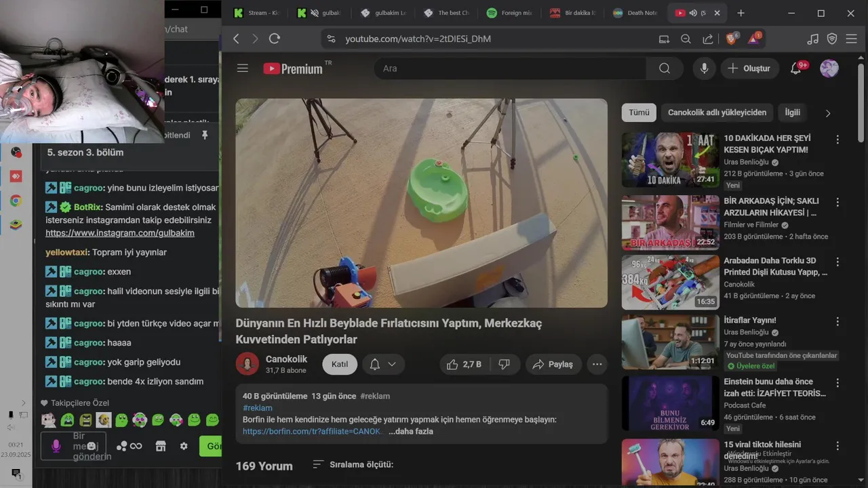The width and height of the screenshot is (868, 488).
Task: Open the browser playlist music icon
Action: (813, 39)
